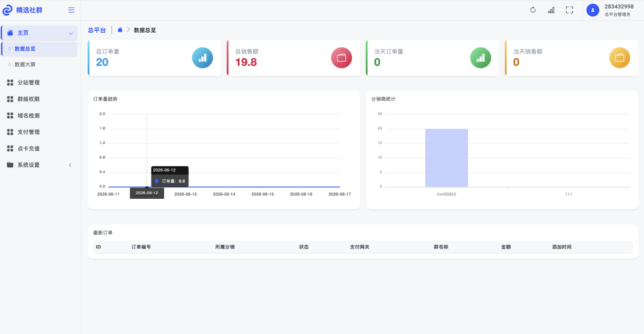Screen dimensions: 644x334
Task: Click the blue chart icon on 总订单量 card
Action: point(203,58)
